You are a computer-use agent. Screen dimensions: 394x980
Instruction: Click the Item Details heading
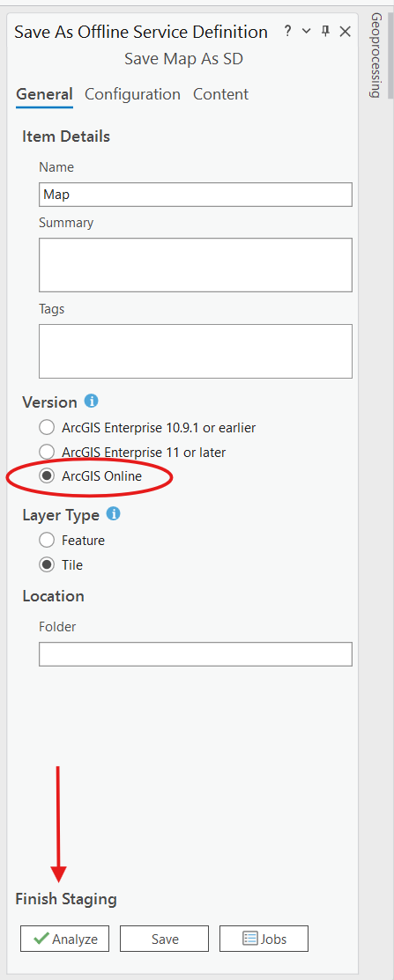[x=66, y=136]
